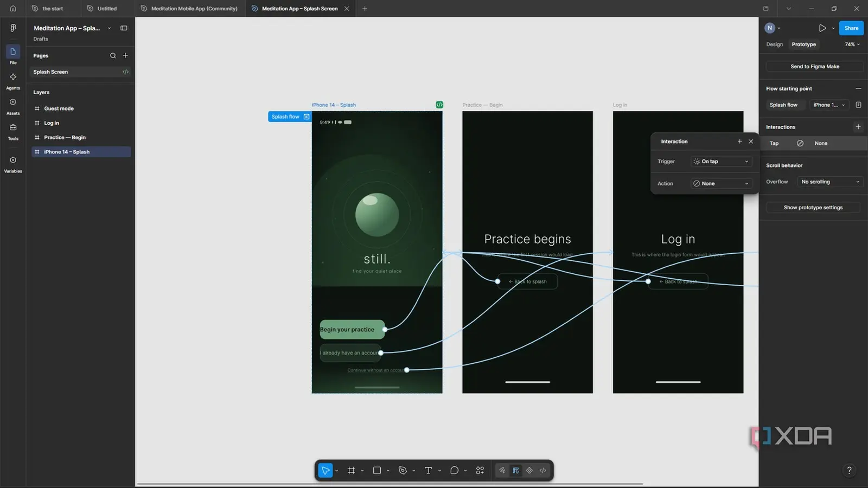This screenshot has height=488, width=868.
Task: Switch to Dev Mode code toggle
Action: point(543,470)
